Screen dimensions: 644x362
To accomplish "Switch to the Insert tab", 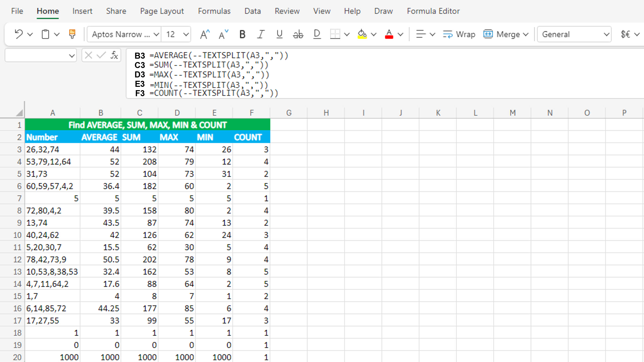I will pyautogui.click(x=82, y=11).
